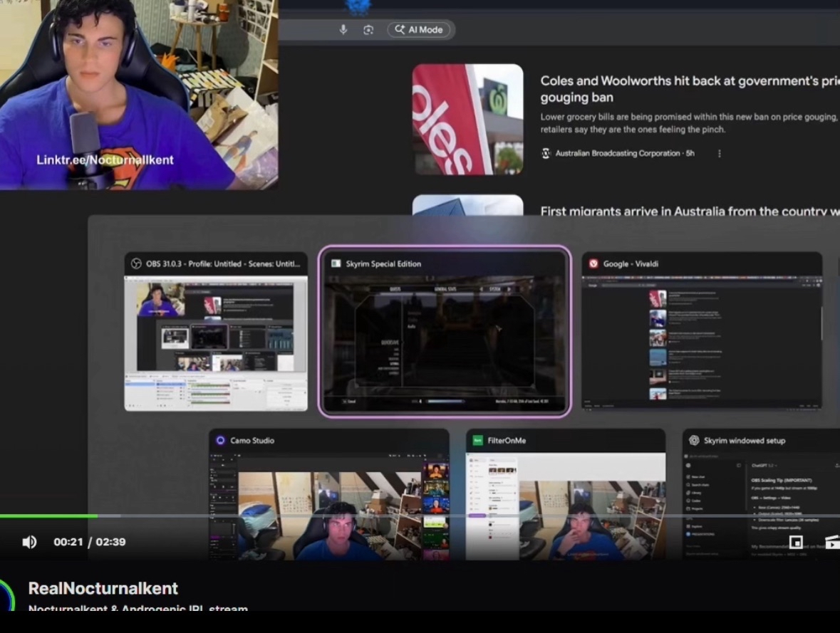Open the RealNocturnalkent channel name
840x633 pixels.
coord(103,588)
